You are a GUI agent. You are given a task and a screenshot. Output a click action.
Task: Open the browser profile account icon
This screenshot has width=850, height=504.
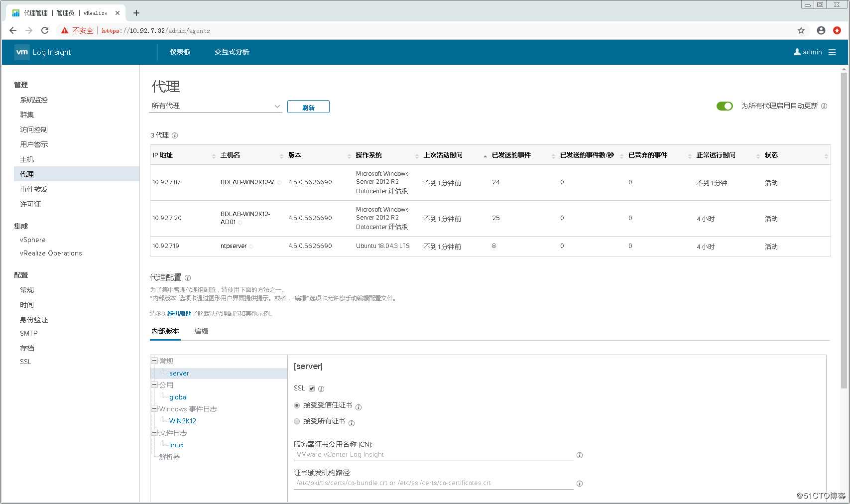821,30
